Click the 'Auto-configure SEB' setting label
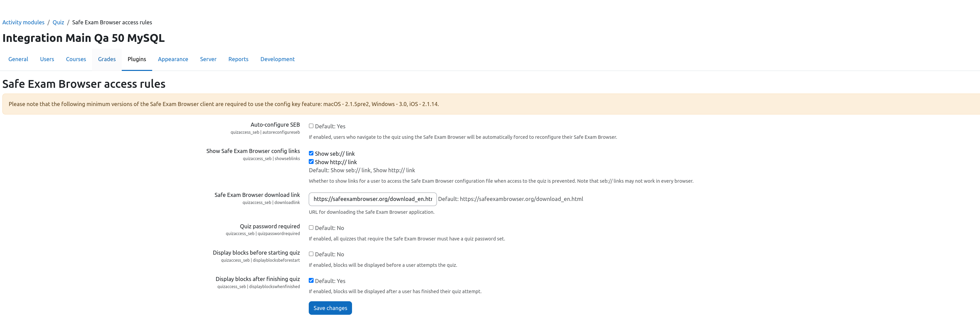The image size is (980, 333). pyautogui.click(x=275, y=125)
